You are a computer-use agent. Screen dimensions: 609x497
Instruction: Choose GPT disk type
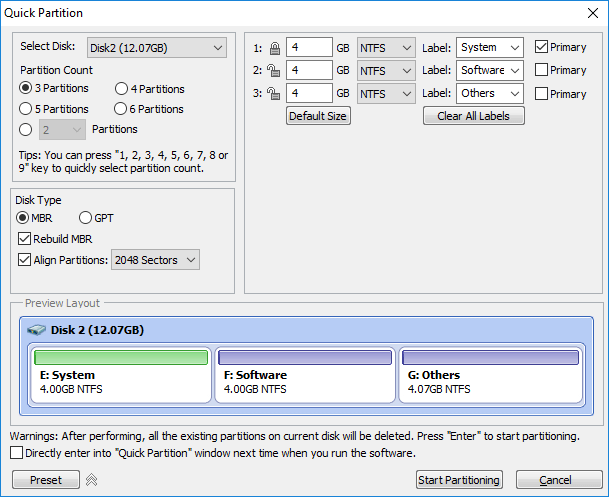click(x=96, y=218)
